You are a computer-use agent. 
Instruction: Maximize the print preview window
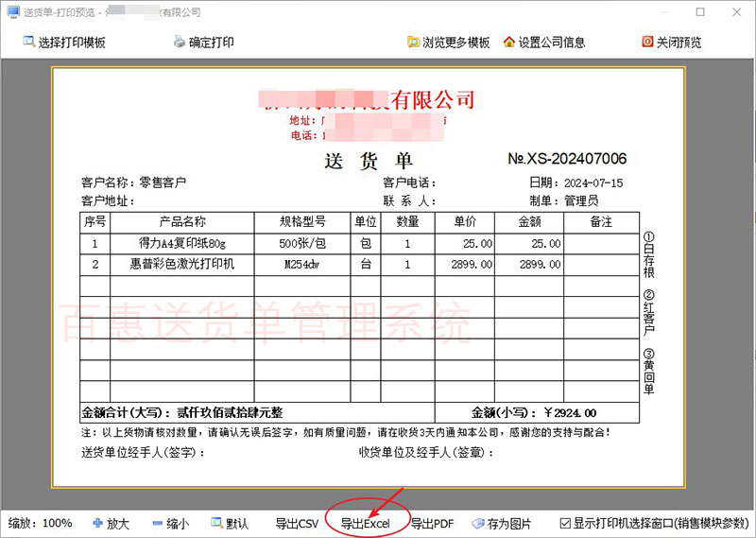700,12
